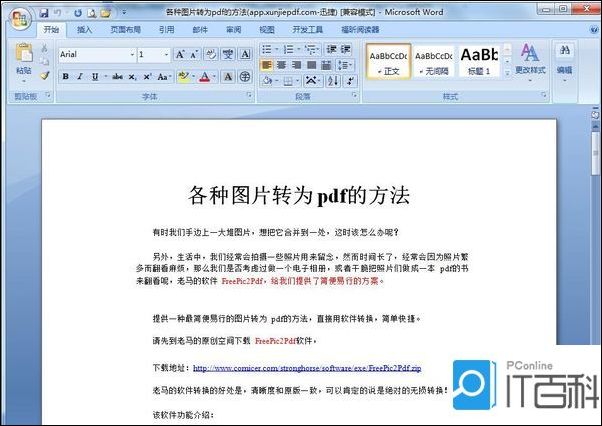Align text left

pos(266,65)
